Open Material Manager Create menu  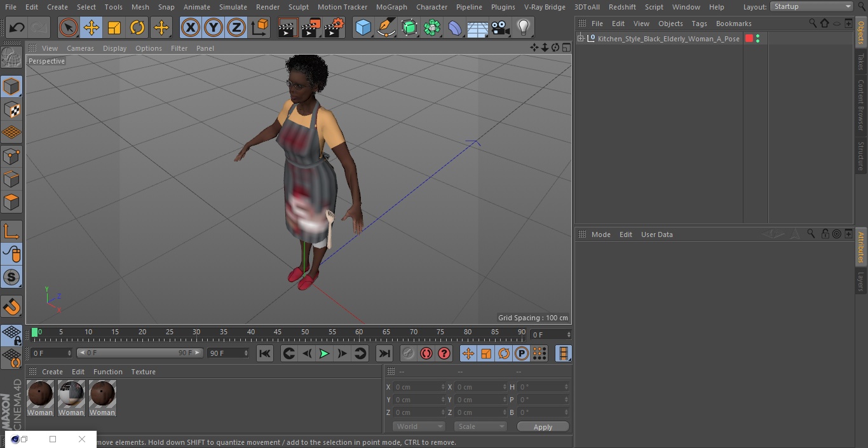pyautogui.click(x=52, y=372)
